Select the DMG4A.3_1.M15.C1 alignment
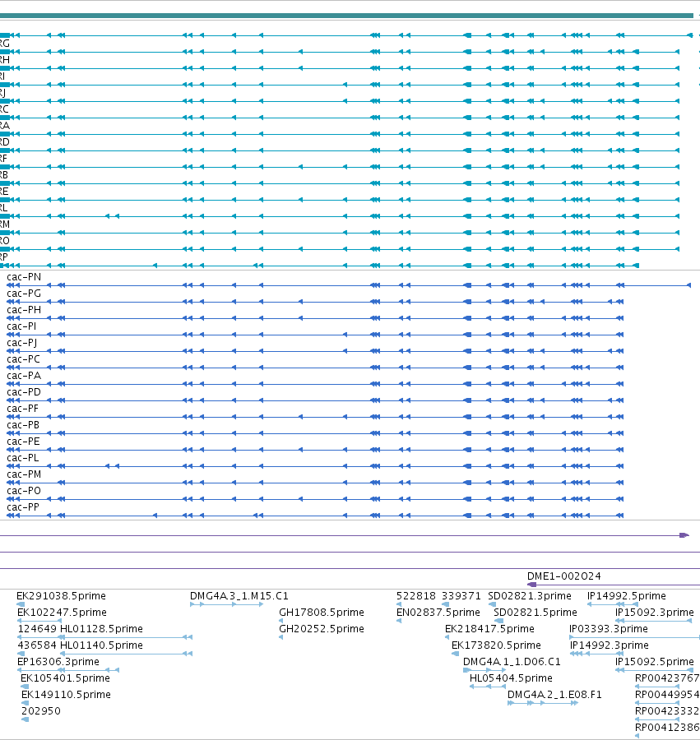 226,604
